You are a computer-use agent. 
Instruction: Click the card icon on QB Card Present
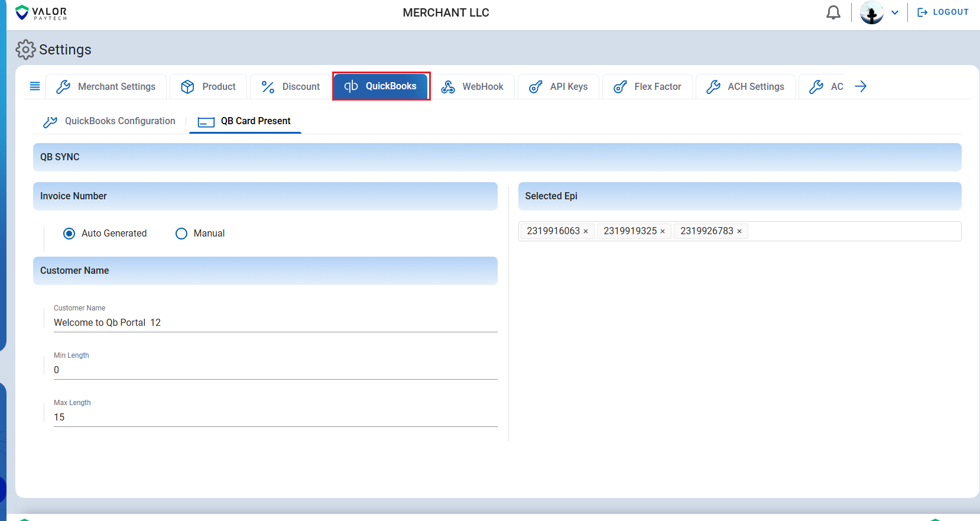click(x=206, y=122)
